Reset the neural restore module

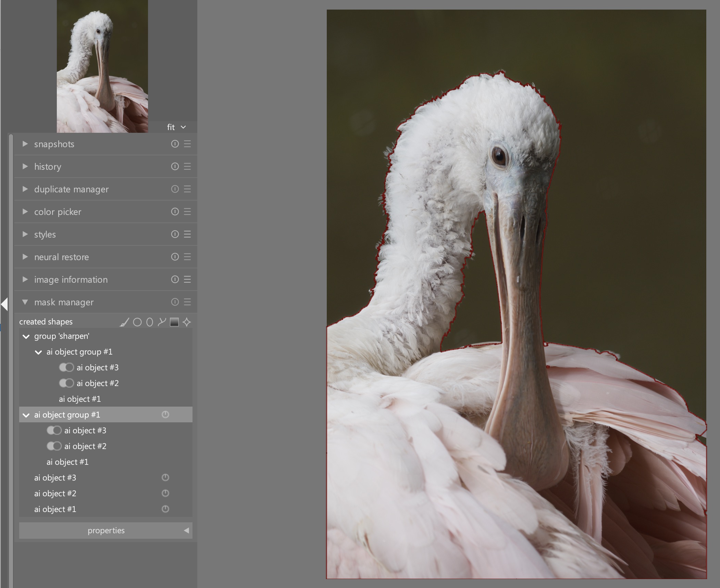point(175,257)
